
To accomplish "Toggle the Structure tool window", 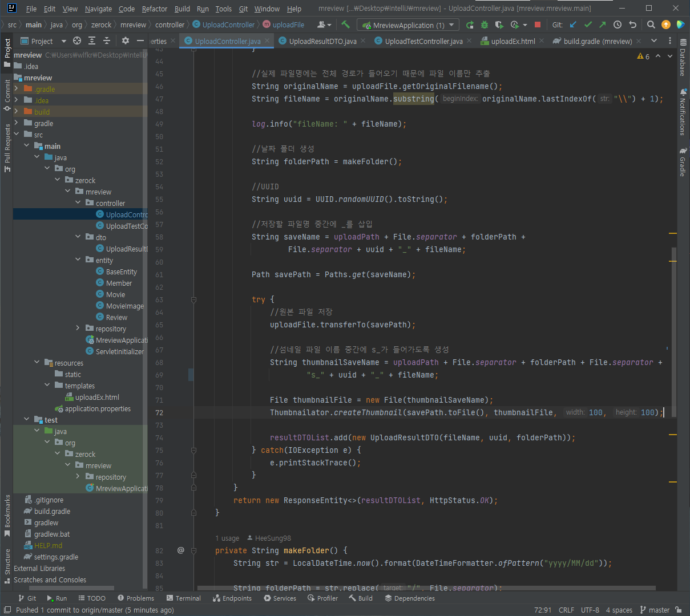I will tap(7, 566).
